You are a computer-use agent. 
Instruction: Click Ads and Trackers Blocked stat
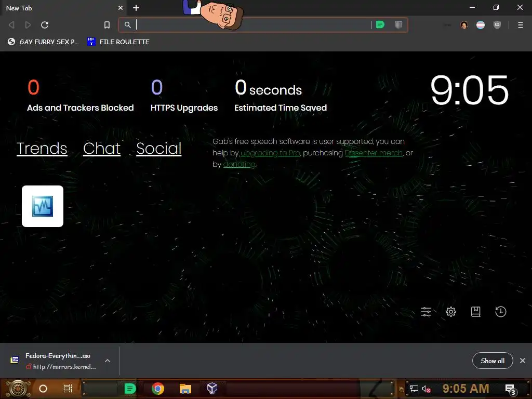(x=81, y=96)
